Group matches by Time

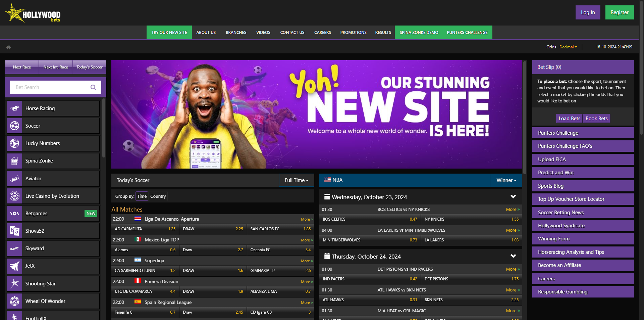click(x=142, y=196)
